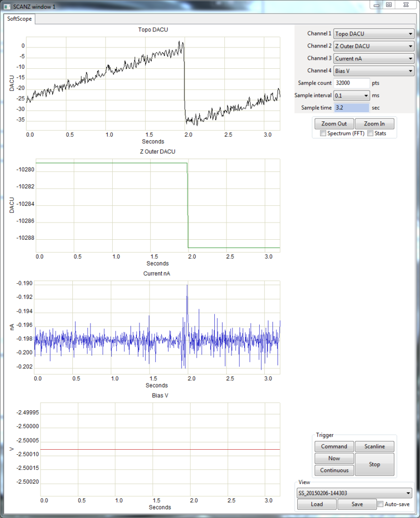Click the Load button
Image resolution: width=420 pixels, height=518 pixels.
[317, 504]
